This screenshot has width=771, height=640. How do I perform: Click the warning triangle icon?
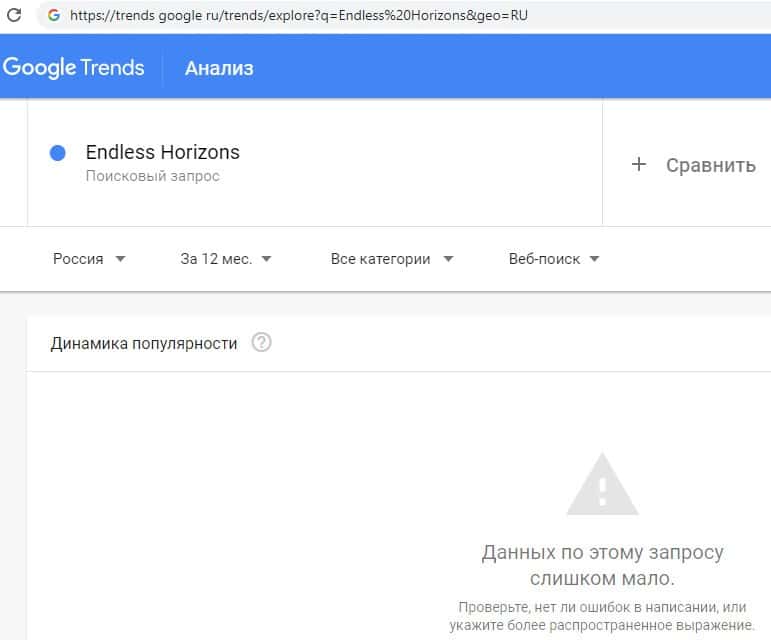(x=602, y=485)
